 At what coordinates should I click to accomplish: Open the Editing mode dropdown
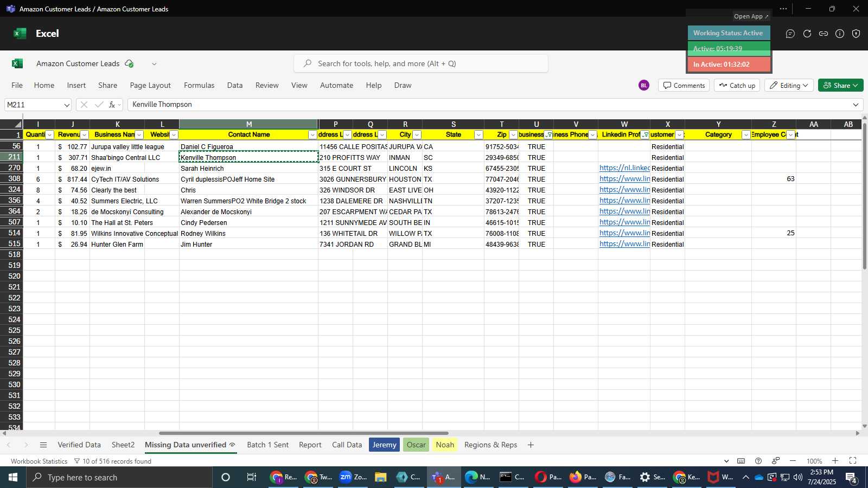point(789,85)
